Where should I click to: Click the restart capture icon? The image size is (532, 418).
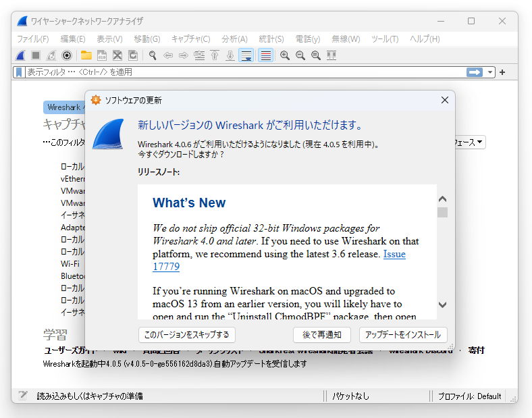tap(51, 55)
